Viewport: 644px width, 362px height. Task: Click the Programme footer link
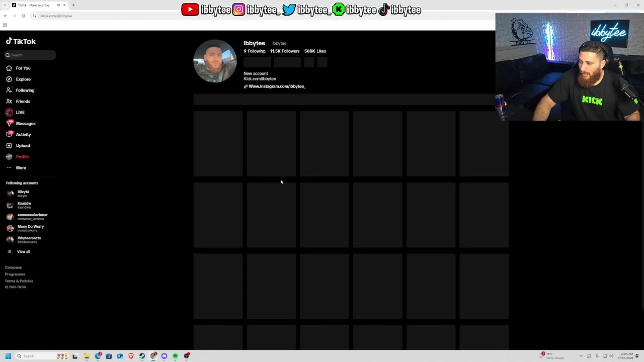15,275
